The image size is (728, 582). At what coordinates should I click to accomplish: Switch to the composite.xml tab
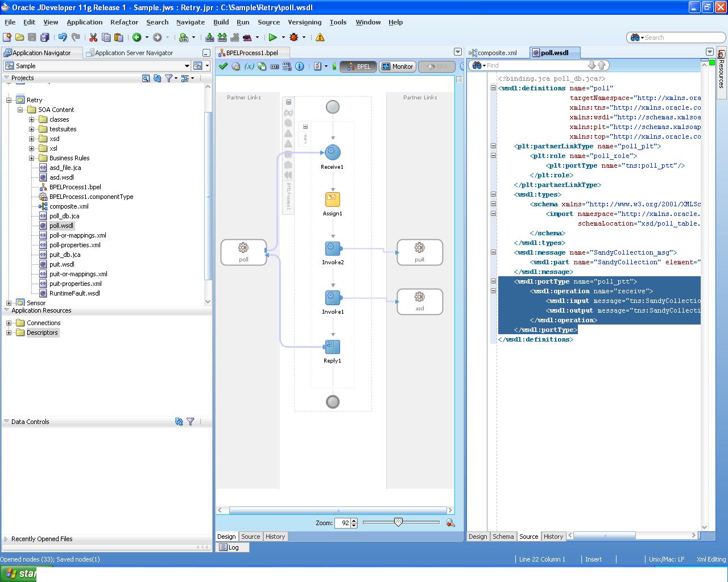click(498, 52)
